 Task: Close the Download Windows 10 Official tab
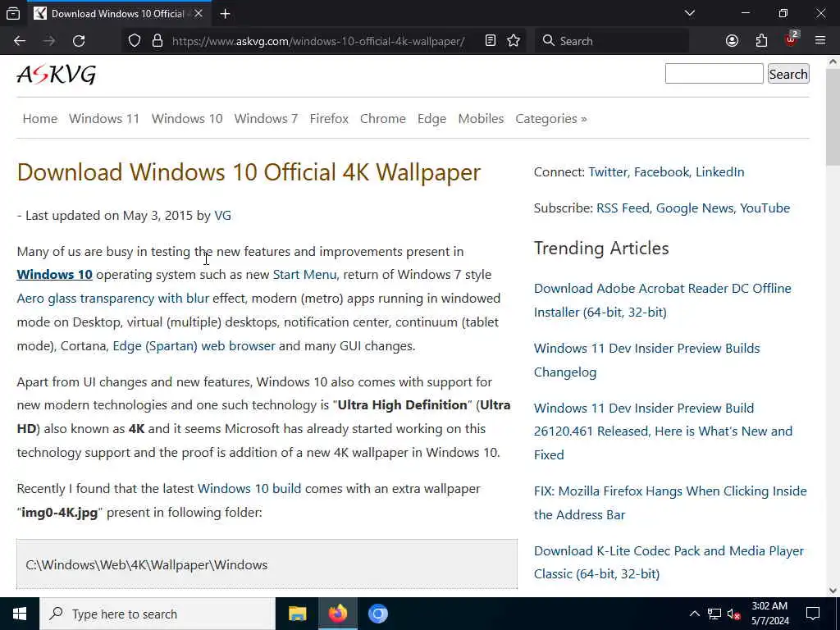tap(199, 13)
